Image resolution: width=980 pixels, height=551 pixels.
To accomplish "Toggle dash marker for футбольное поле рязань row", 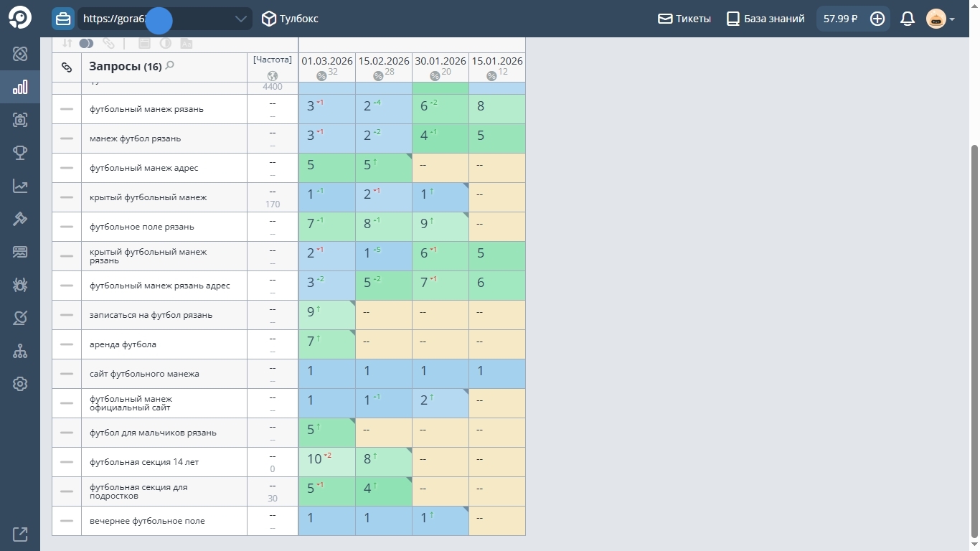I will point(67,227).
